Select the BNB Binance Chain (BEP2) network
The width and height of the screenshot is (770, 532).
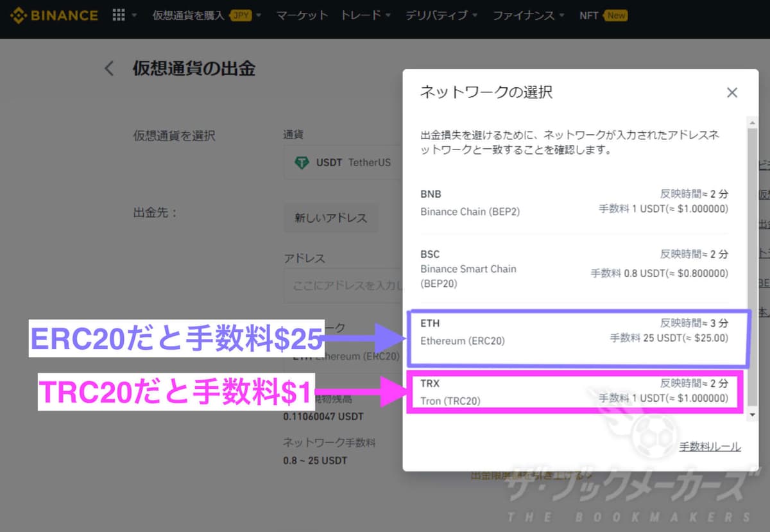574,202
